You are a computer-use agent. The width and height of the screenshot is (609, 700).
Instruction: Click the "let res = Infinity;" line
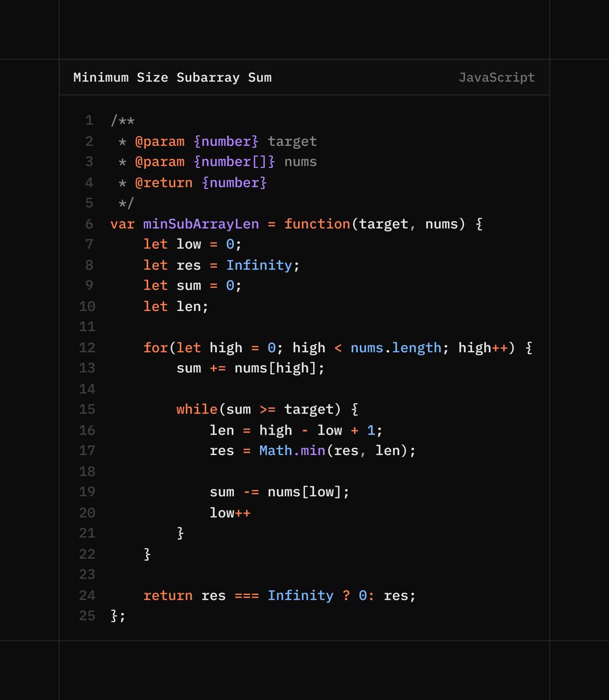pyautogui.click(x=222, y=265)
